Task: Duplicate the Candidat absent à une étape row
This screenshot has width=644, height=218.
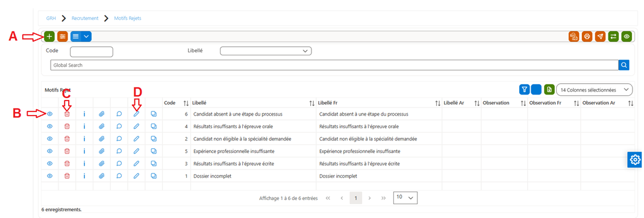Action: (x=154, y=114)
